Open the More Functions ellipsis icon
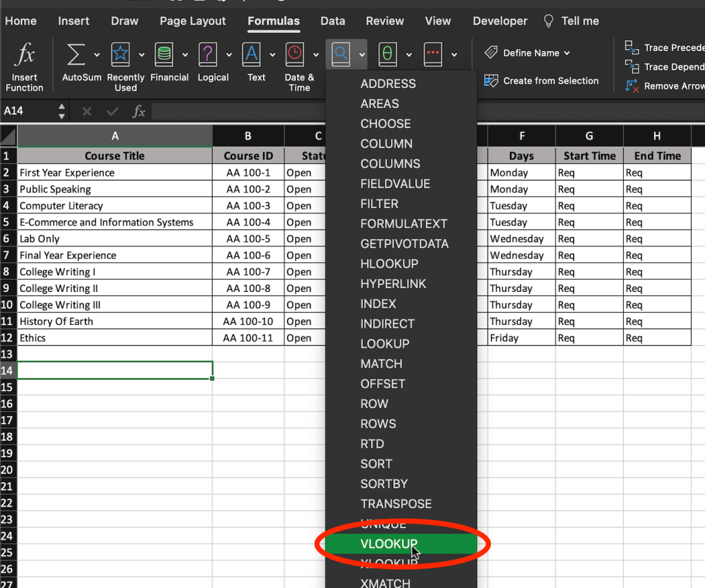Viewport: 705px width, 588px height. (433, 55)
